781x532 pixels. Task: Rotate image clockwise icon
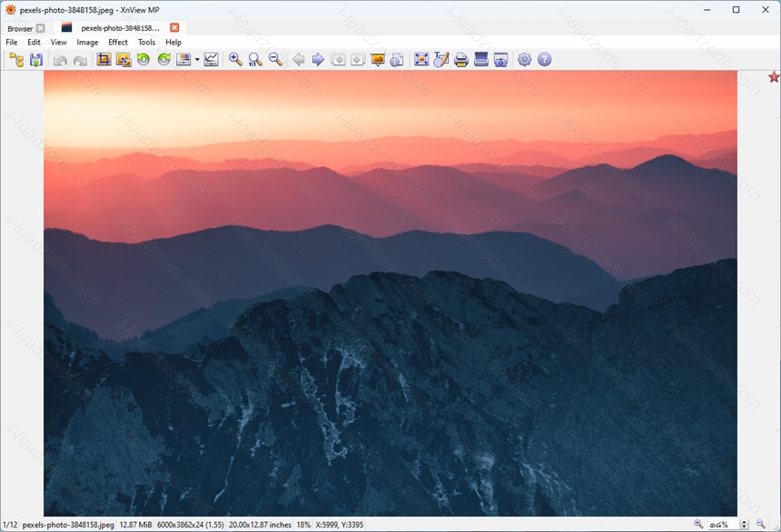163,60
